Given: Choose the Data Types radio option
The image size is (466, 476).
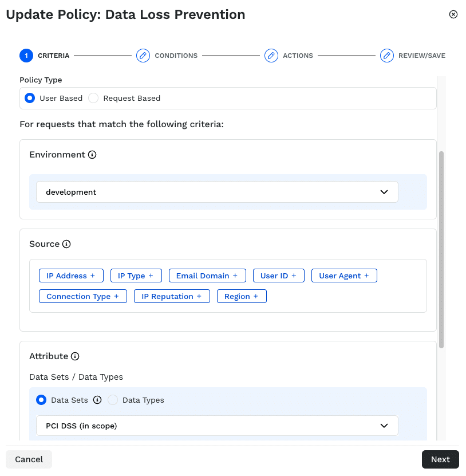Looking at the screenshot, I should [113, 400].
